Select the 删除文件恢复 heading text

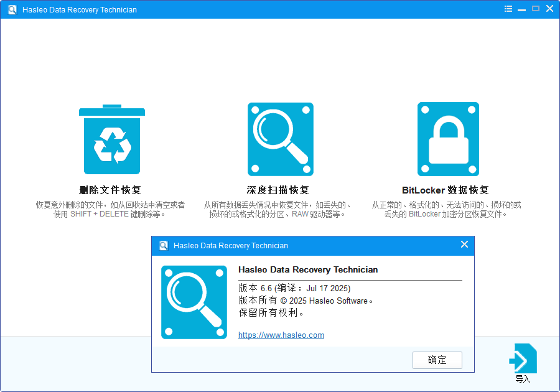[111, 189]
